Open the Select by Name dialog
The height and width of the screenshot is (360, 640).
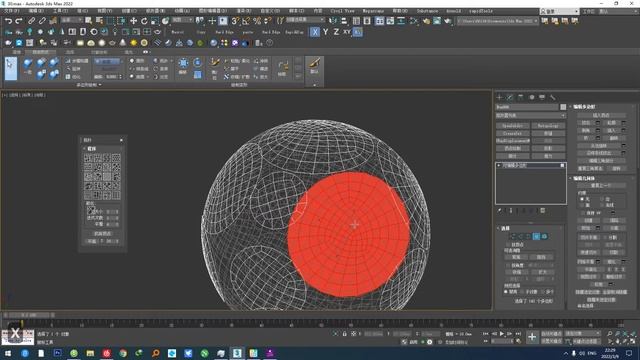(99, 20)
